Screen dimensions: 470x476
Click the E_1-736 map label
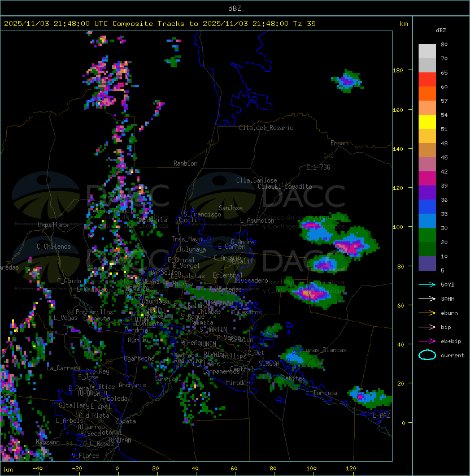click(x=318, y=167)
